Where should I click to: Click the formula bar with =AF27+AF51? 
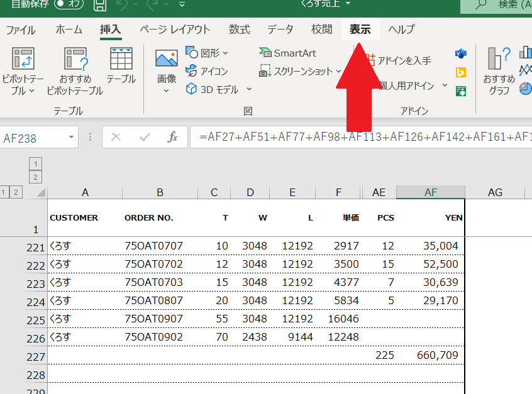click(361, 137)
